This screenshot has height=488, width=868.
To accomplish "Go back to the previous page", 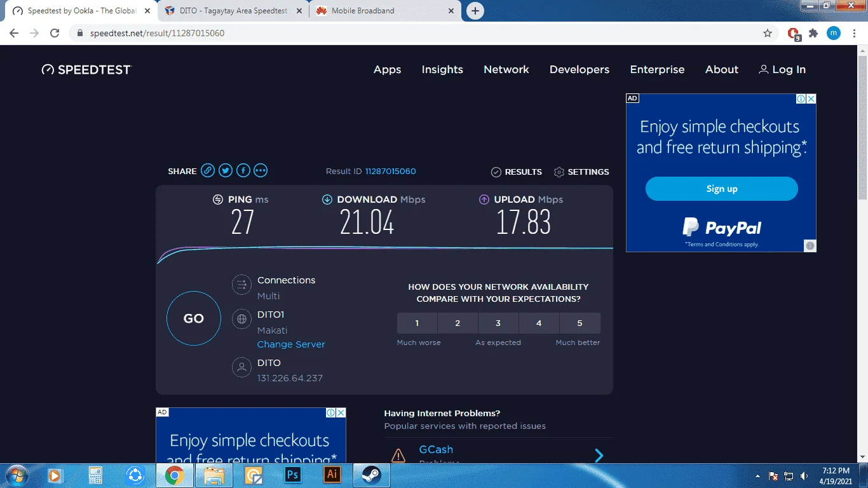I will pyautogui.click(x=14, y=33).
